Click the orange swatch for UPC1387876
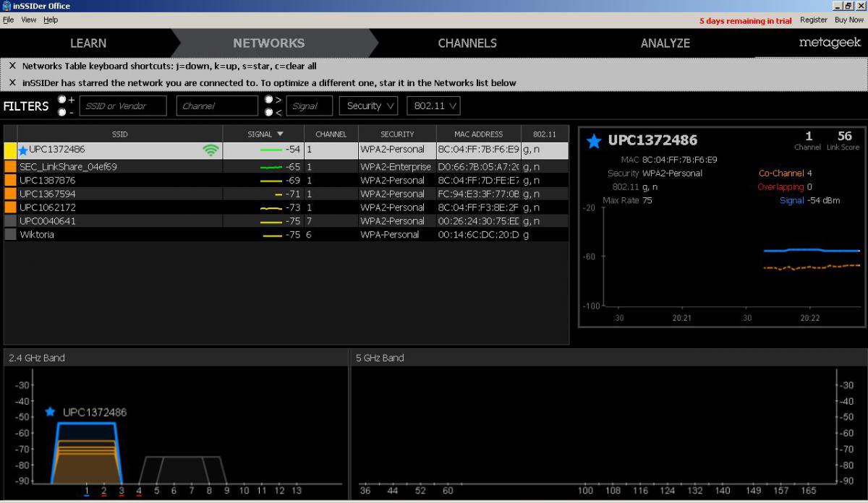 (x=10, y=180)
